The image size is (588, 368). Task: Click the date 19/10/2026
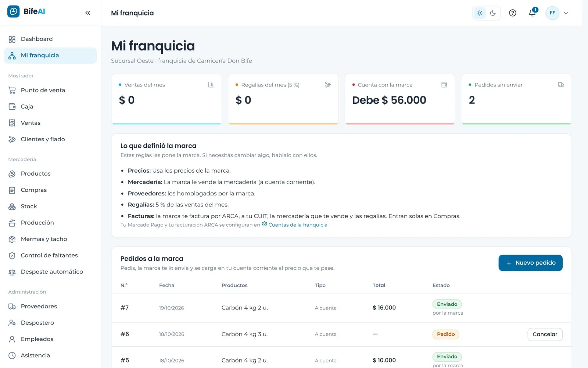pos(172,308)
